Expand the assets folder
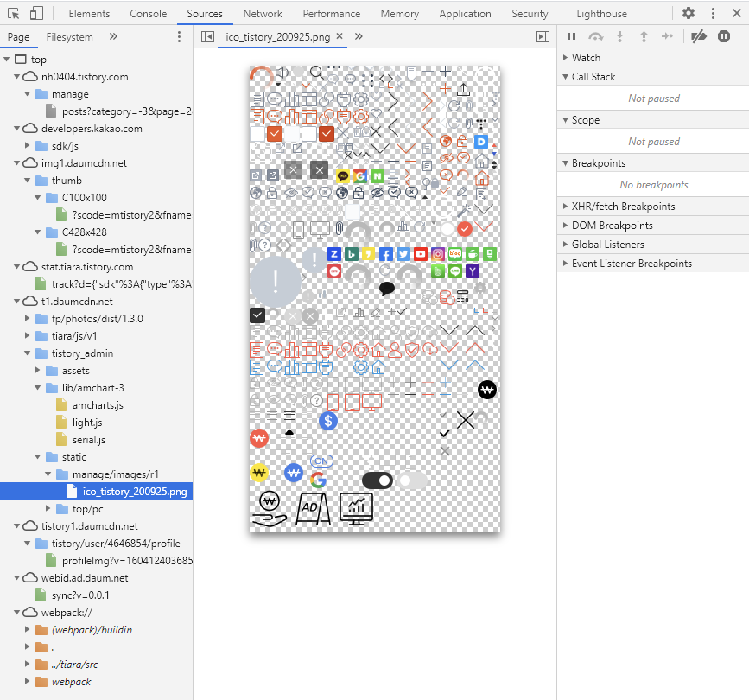 point(38,370)
